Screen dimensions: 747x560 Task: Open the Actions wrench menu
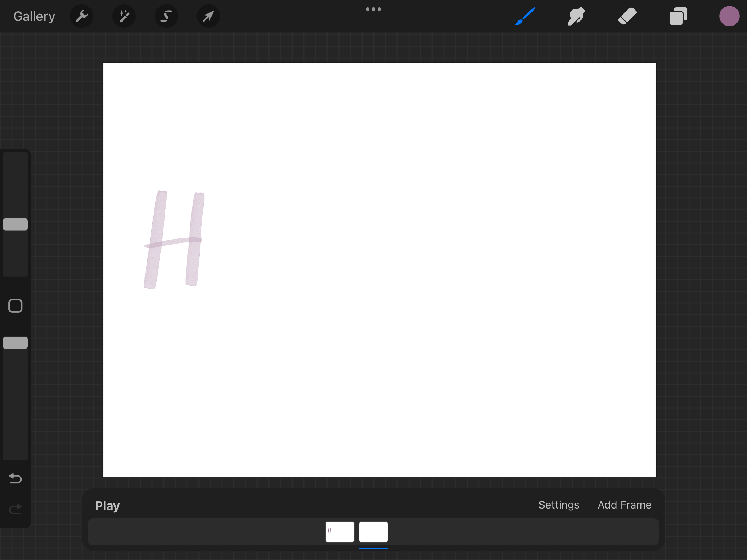pos(82,16)
